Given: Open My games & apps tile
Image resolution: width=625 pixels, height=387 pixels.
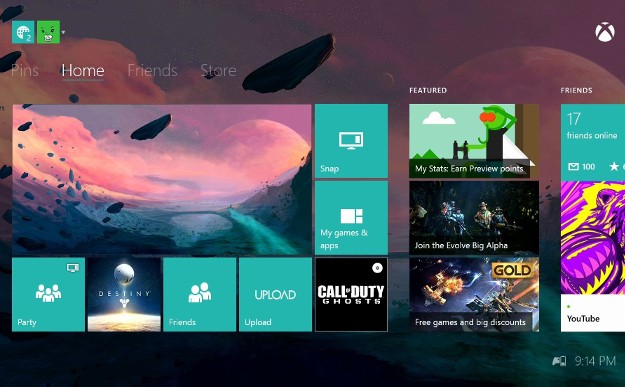Looking at the screenshot, I should [351, 218].
